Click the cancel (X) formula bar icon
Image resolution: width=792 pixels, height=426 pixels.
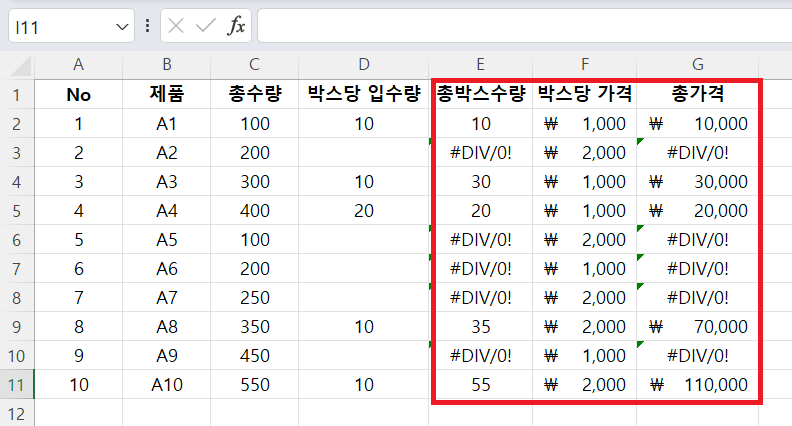pos(176,25)
